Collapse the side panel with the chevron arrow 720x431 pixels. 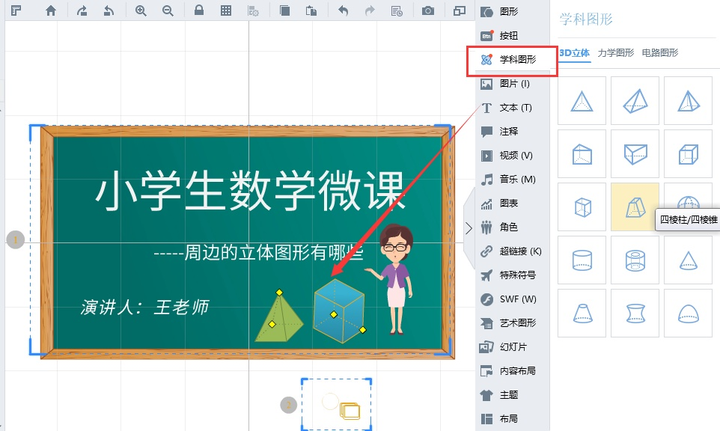[468, 228]
